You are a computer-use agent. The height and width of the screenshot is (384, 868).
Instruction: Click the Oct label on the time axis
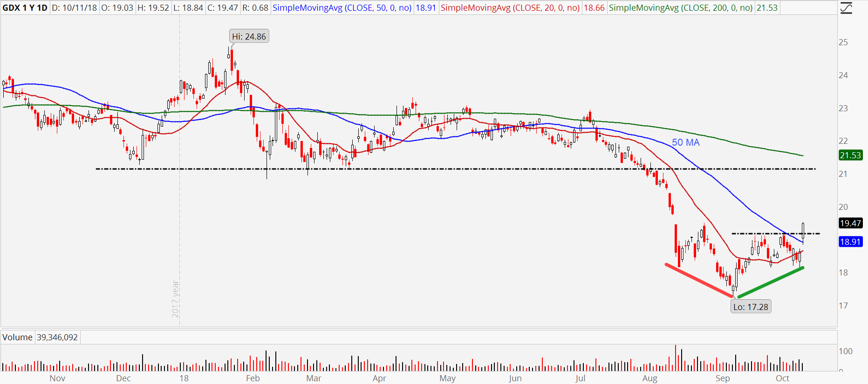(783, 378)
